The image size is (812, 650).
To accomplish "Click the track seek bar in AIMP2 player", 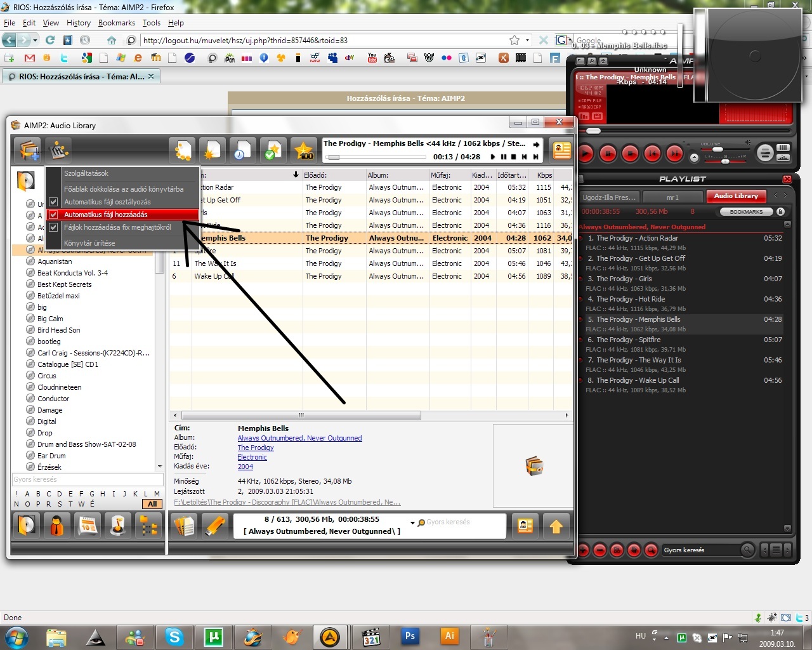I will click(683, 131).
